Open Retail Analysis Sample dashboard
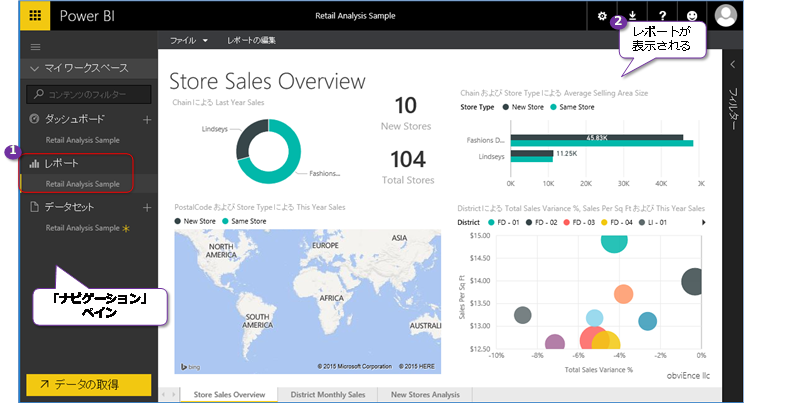The height and width of the screenshot is (405, 800). click(83, 140)
